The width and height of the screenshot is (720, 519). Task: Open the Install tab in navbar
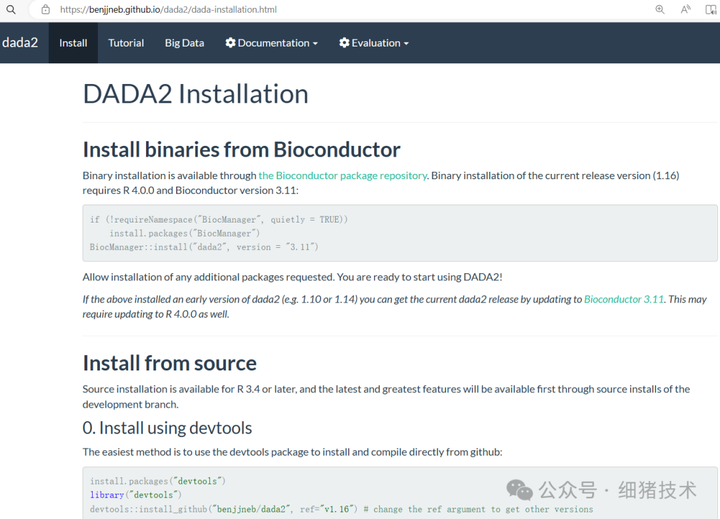pyautogui.click(x=73, y=43)
